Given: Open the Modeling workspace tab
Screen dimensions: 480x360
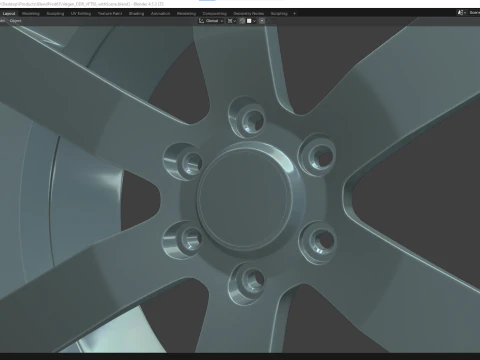Looking at the screenshot, I should pyautogui.click(x=31, y=13).
